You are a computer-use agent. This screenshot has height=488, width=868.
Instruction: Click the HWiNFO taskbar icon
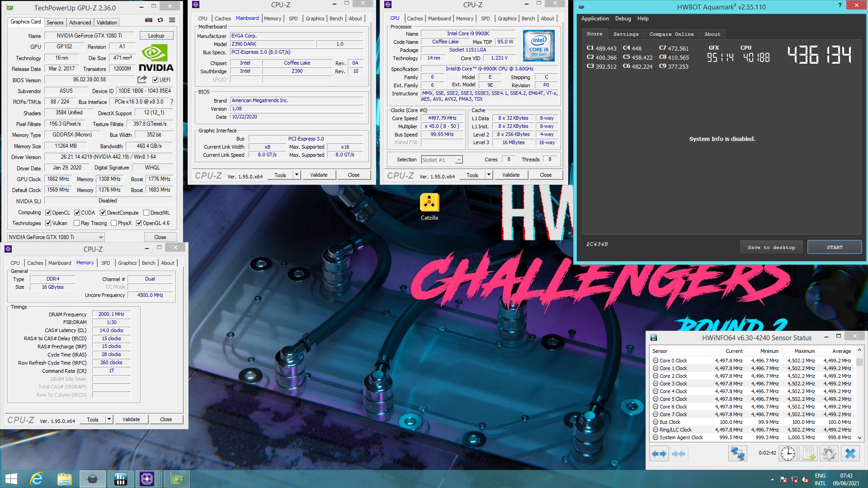coord(120,479)
